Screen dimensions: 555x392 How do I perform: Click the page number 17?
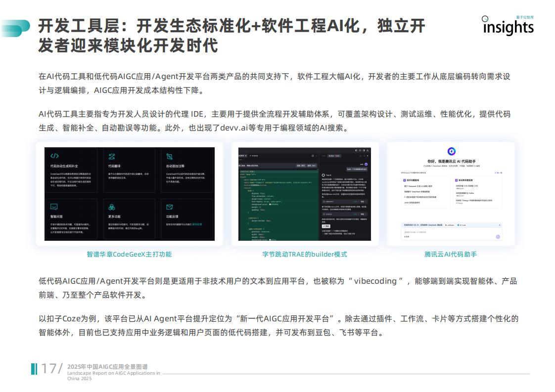tap(49, 369)
